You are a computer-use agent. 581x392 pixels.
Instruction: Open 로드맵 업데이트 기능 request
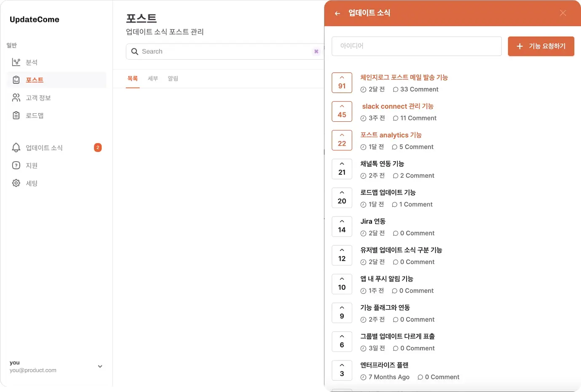388,192
